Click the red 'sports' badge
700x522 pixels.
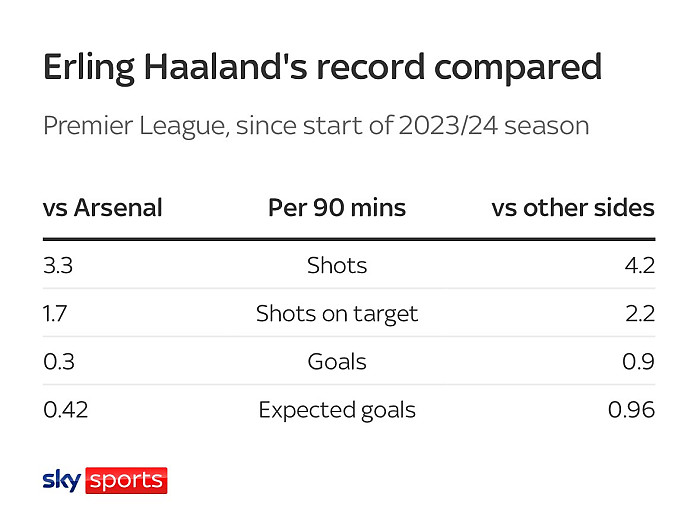coord(126,481)
